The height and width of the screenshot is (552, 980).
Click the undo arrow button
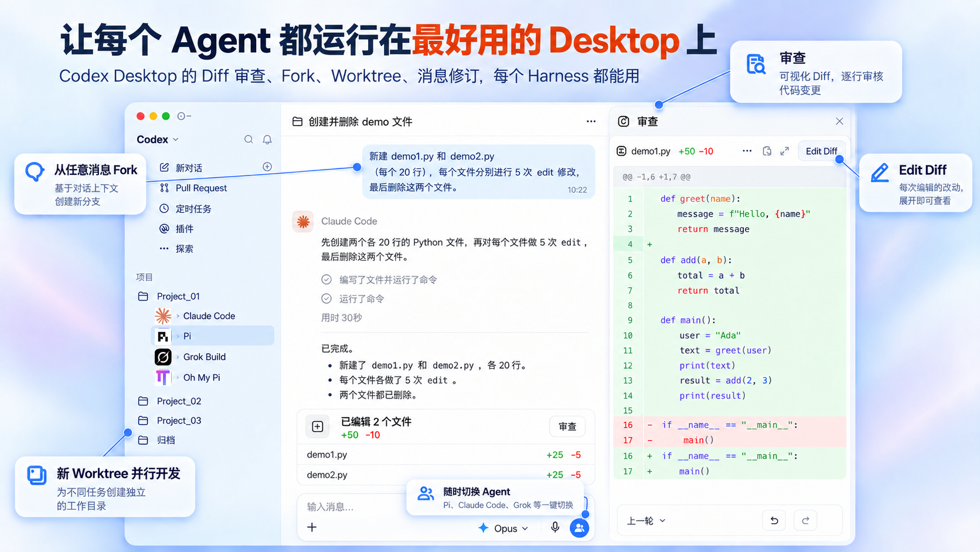point(774,520)
